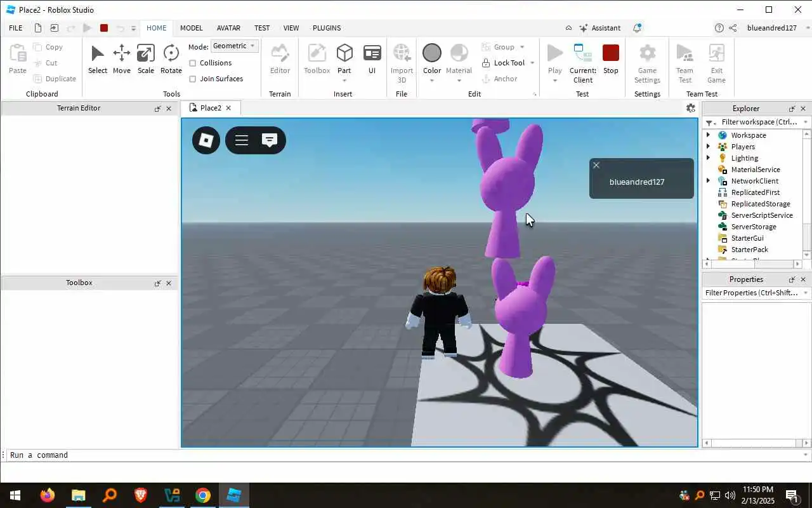The width and height of the screenshot is (812, 508).
Task: Switch to the PLUGINS tab
Action: [327, 28]
